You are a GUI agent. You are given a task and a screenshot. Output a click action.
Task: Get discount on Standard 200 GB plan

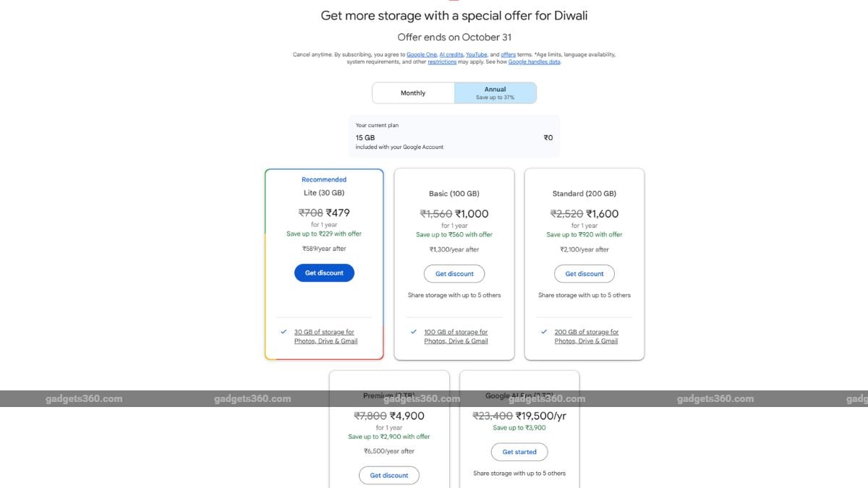[584, 274]
